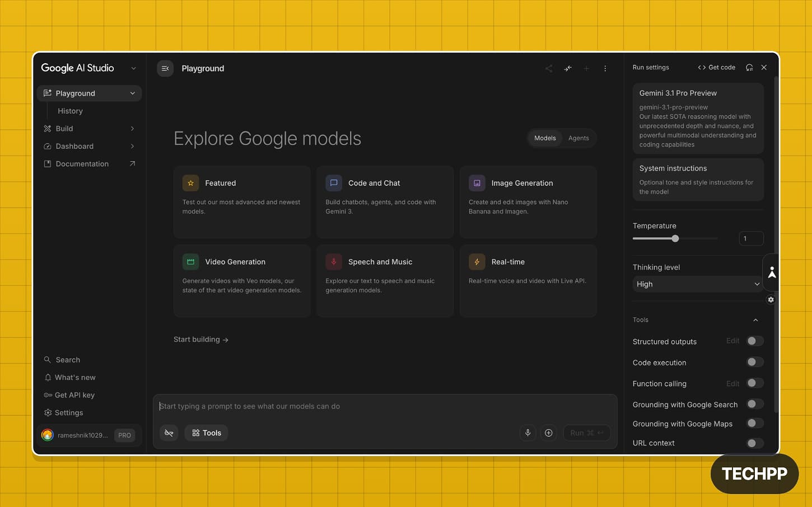The image size is (812, 507).
Task: Click the plus new chat icon in toolbar
Action: (586, 68)
